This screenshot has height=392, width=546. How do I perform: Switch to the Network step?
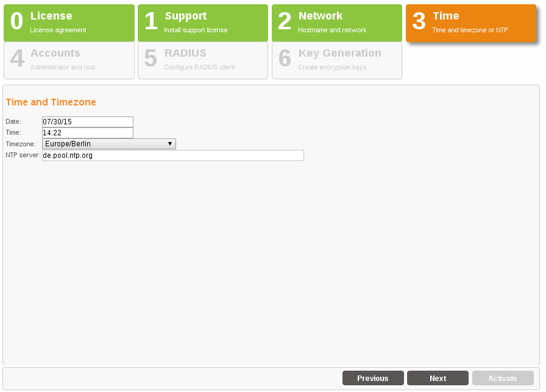pyautogui.click(x=336, y=23)
